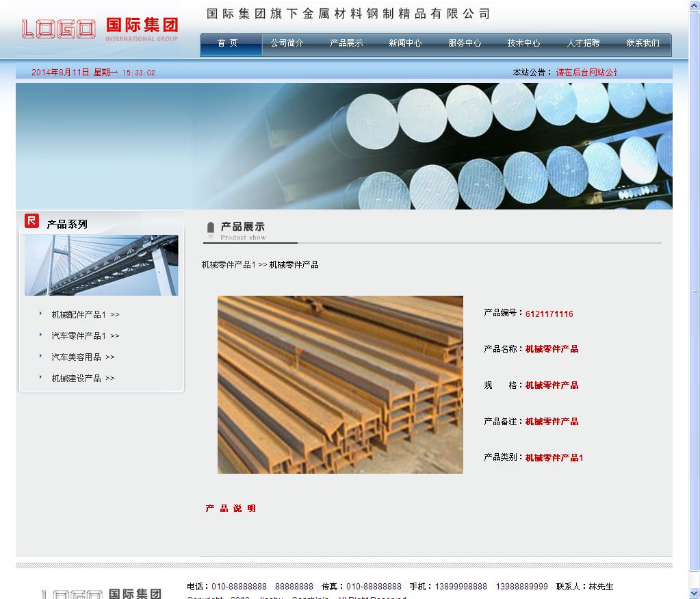This screenshot has width=700, height=599.
Task: Click the 机械零件产品1 breadcrumb link
Action: (x=229, y=265)
